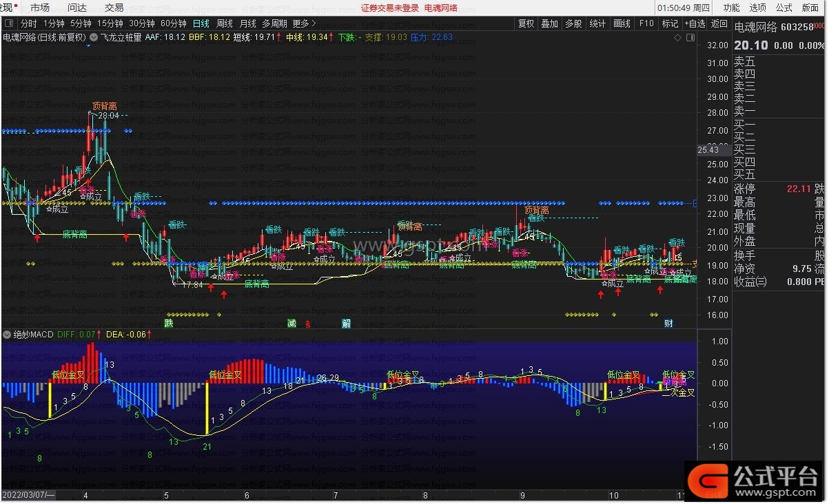This screenshot has height=504, width=829.
Task: Switch to the 30分钟 timeframe
Action: point(142,23)
